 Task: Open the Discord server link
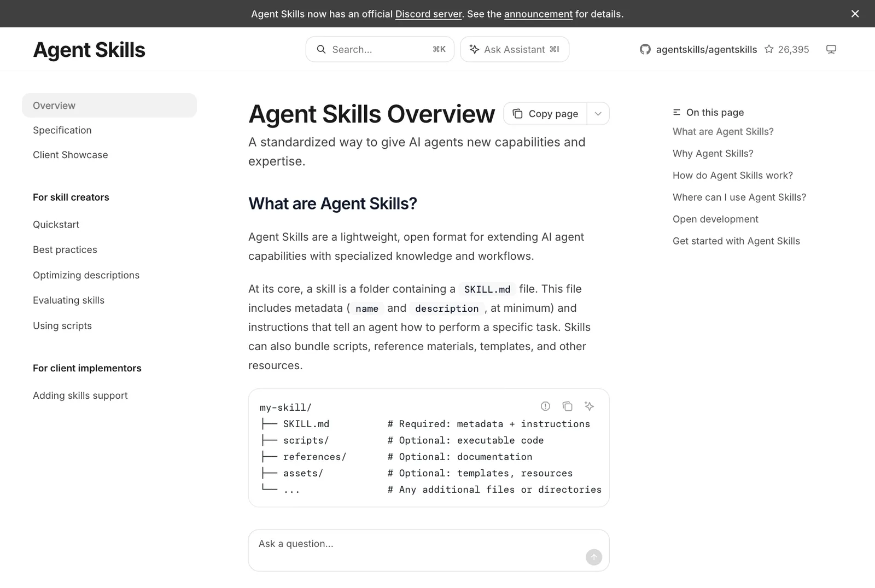(x=429, y=14)
